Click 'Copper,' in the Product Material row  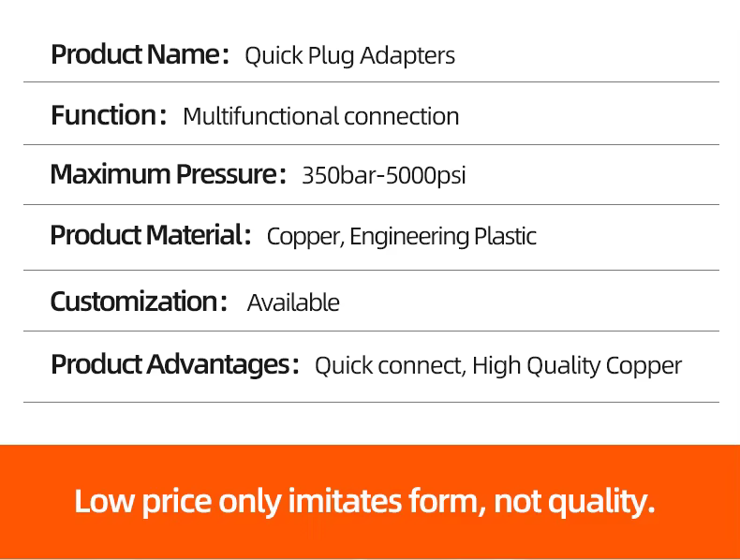click(x=305, y=237)
